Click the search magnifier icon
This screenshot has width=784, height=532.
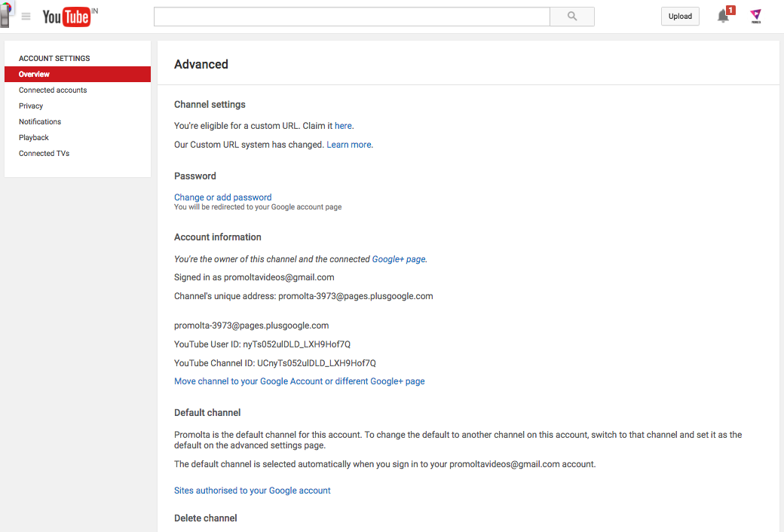tap(571, 16)
